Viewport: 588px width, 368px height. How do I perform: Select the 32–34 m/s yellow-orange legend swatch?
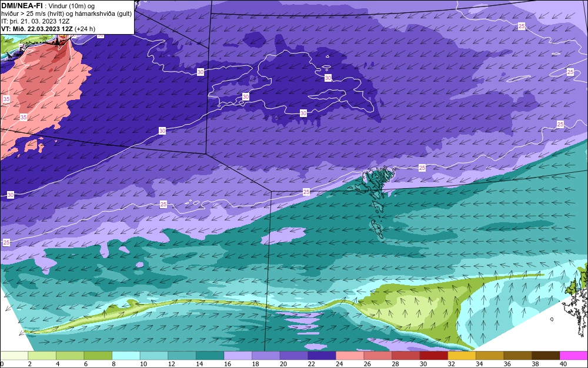pos(462,356)
